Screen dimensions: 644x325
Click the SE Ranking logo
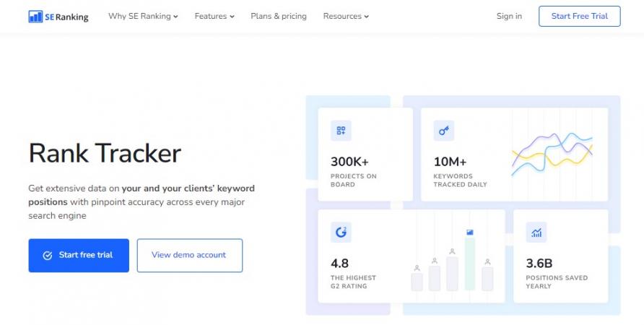[x=58, y=17]
